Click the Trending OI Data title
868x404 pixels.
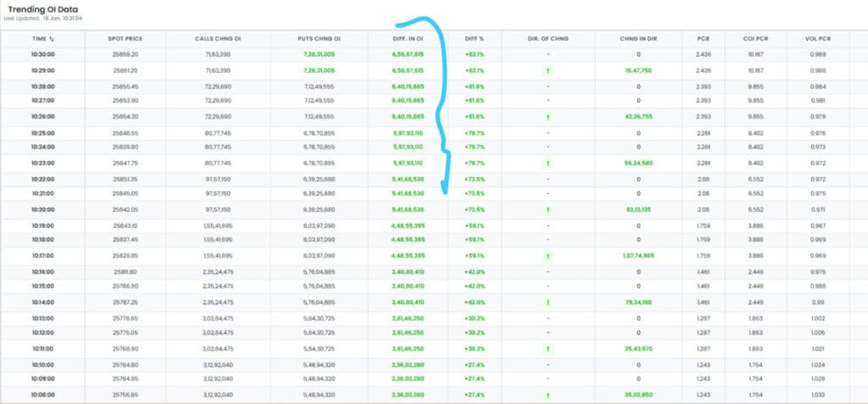[44, 8]
